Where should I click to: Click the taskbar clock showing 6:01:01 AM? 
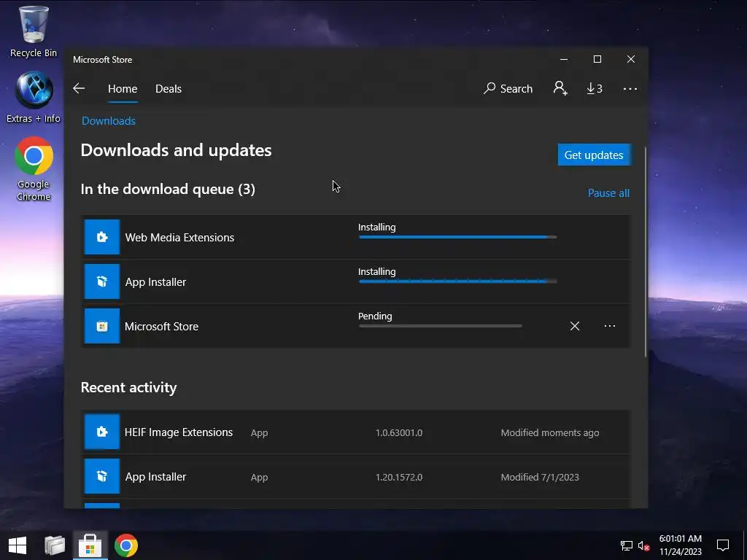(x=681, y=545)
